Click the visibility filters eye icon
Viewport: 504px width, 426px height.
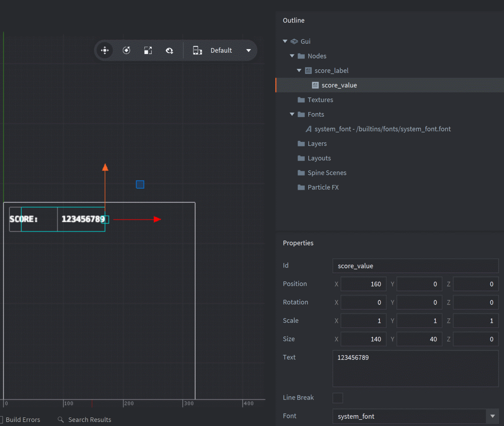pyautogui.click(x=170, y=50)
